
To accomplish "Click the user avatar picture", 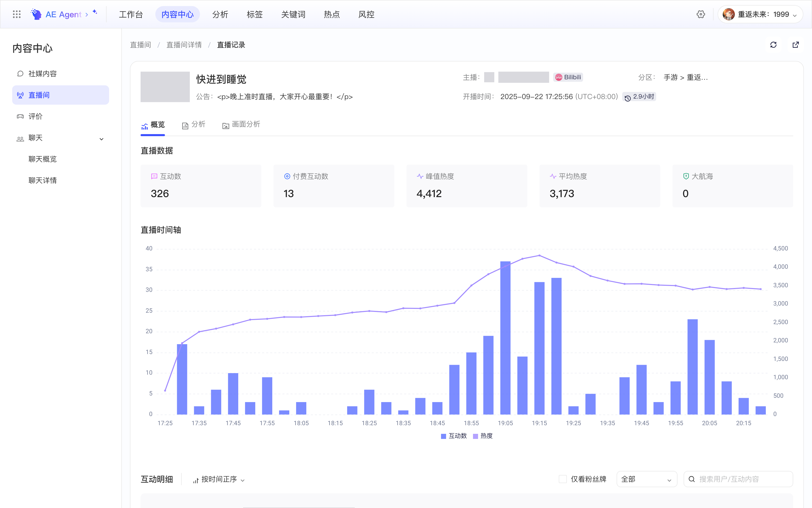I will pos(729,14).
